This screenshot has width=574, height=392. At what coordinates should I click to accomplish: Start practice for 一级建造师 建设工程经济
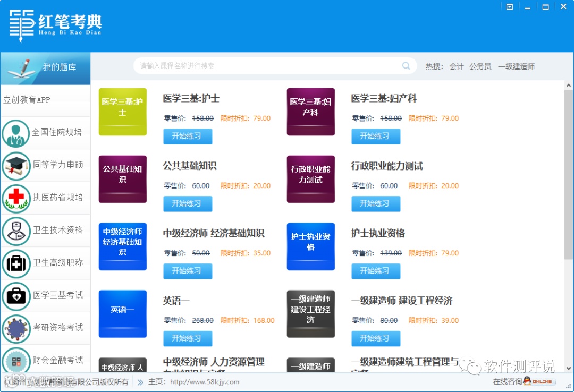pos(376,338)
